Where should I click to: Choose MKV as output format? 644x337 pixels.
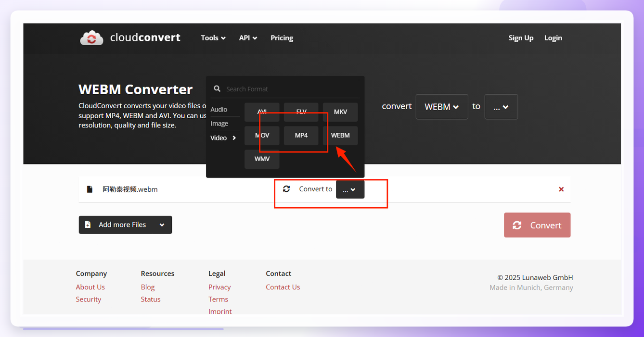point(340,112)
